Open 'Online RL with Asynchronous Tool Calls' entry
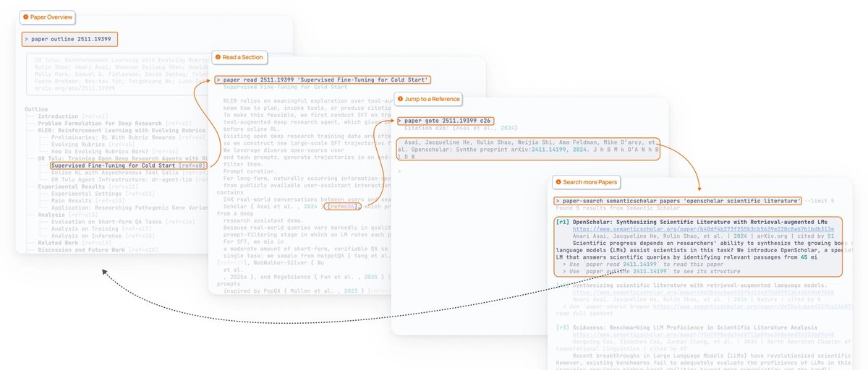The image size is (868, 370). [x=128, y=173]
